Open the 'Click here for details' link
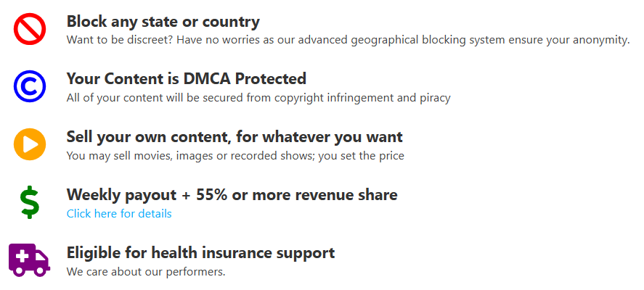644x290 pixels. (119, 214)
